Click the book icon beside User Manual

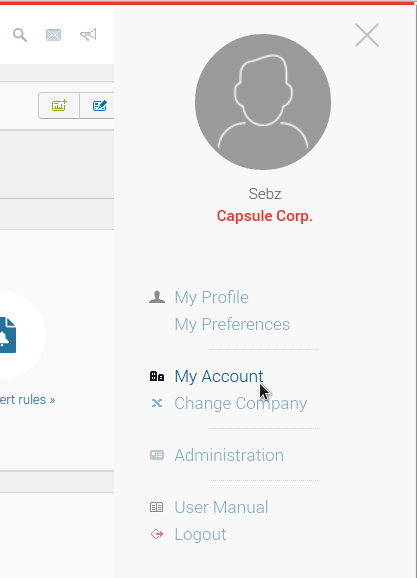click(x=157, y=507)
